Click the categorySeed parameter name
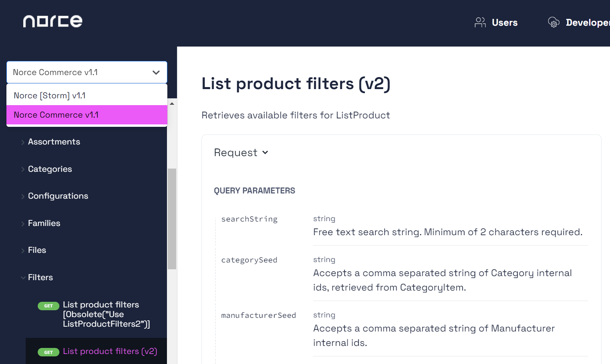This screenshot has height=364, width=610. point(249,260)
